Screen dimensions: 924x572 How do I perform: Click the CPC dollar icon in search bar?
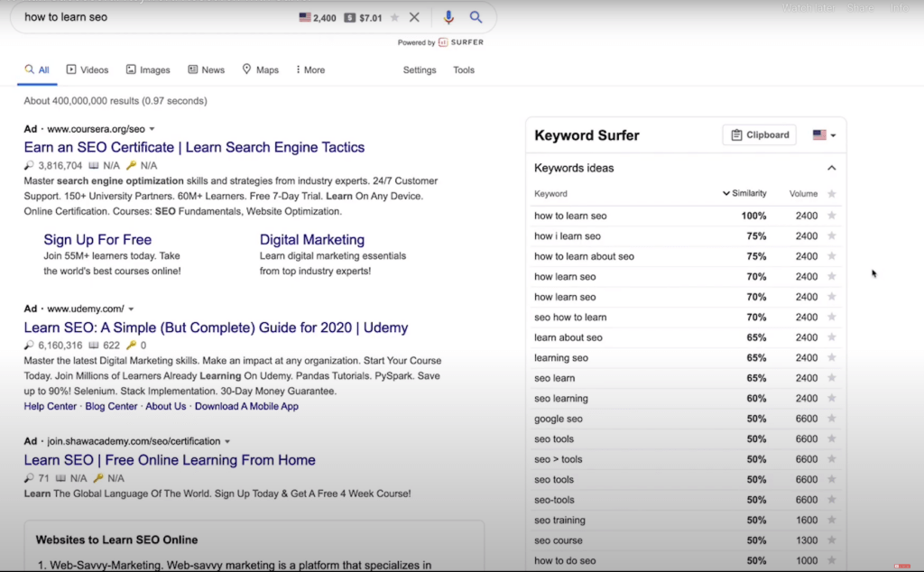(349, 18)
